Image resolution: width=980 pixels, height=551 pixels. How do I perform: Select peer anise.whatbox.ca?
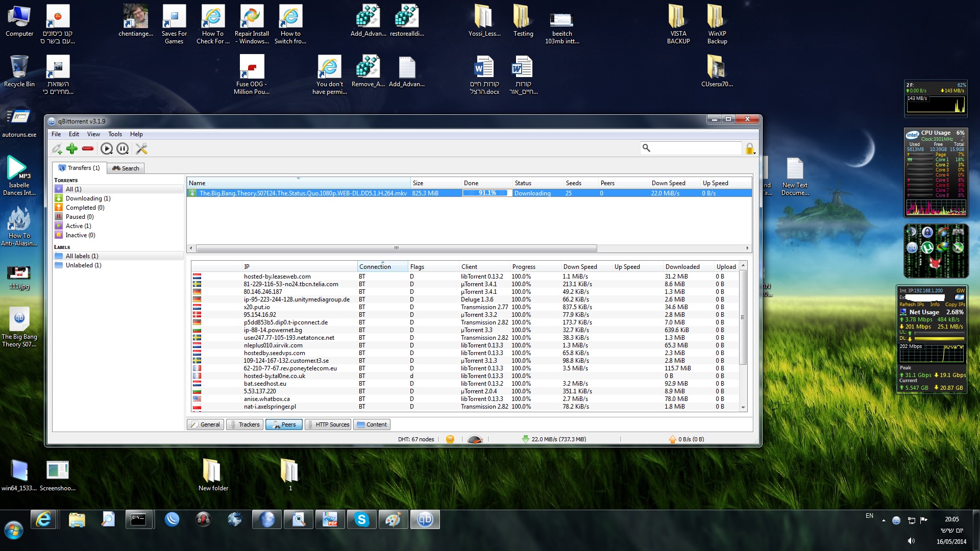click(x=465, y=399)
